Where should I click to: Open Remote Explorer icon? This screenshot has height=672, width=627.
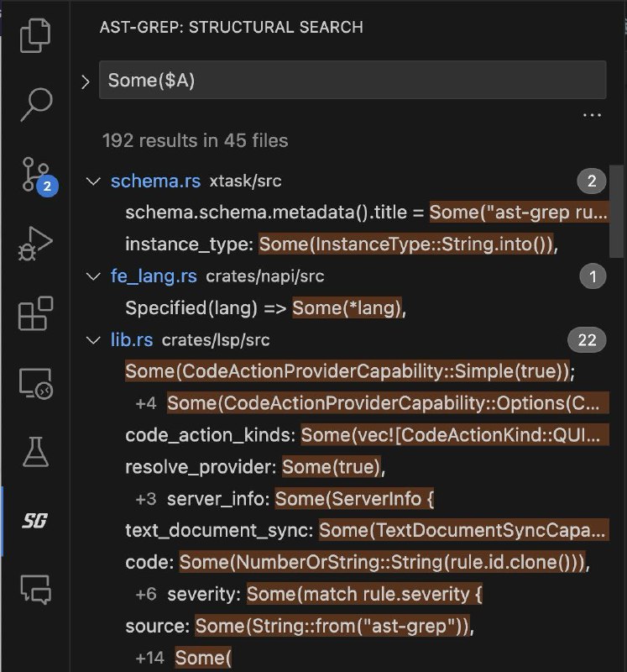36,383
